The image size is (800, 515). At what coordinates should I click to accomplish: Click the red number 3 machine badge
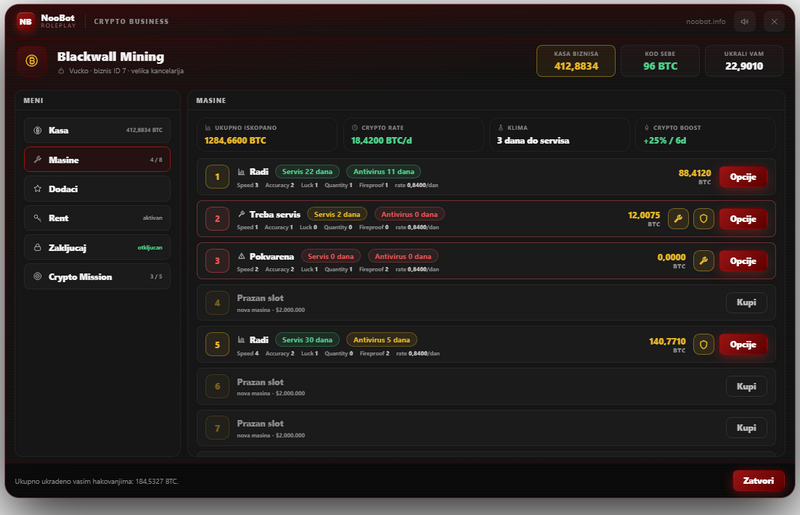coord(217,261)
